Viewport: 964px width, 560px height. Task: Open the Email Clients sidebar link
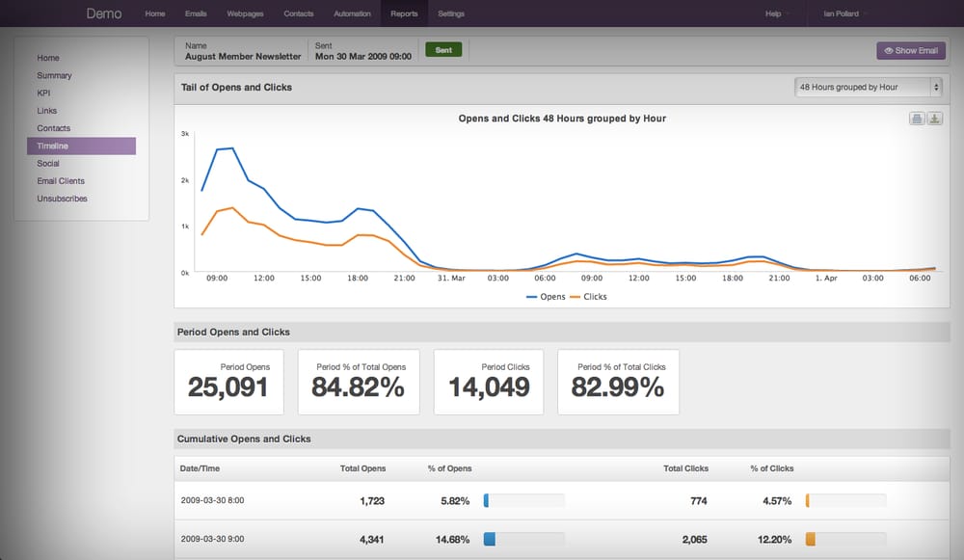61,181
